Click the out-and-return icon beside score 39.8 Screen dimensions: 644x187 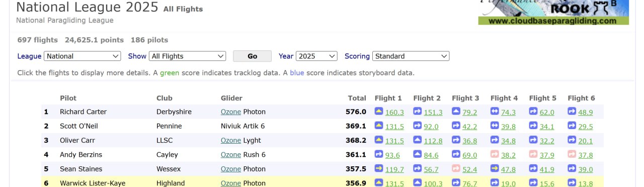(495, 126)
